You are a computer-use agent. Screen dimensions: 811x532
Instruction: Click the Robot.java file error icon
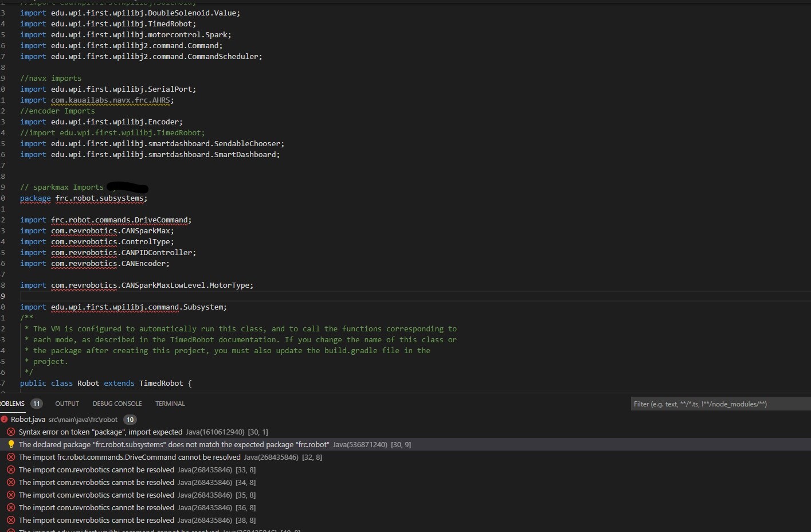(4, 419)
